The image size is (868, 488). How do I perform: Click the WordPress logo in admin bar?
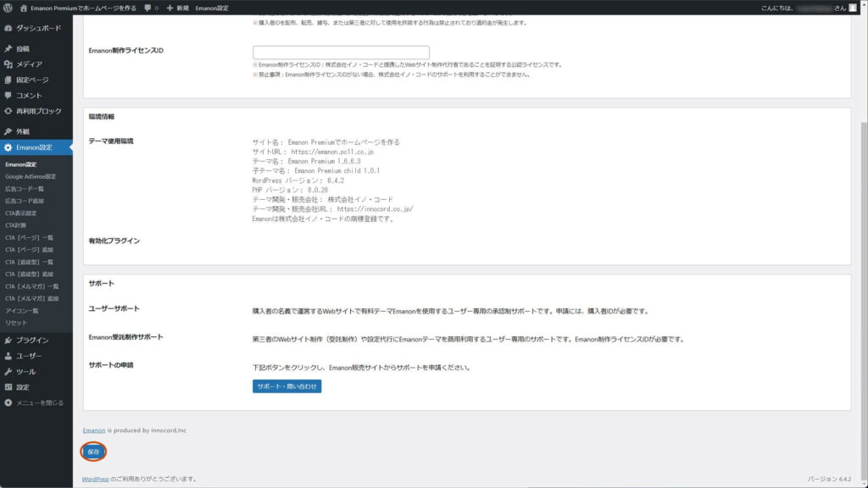pyautogui.click(x=7, y=8)
